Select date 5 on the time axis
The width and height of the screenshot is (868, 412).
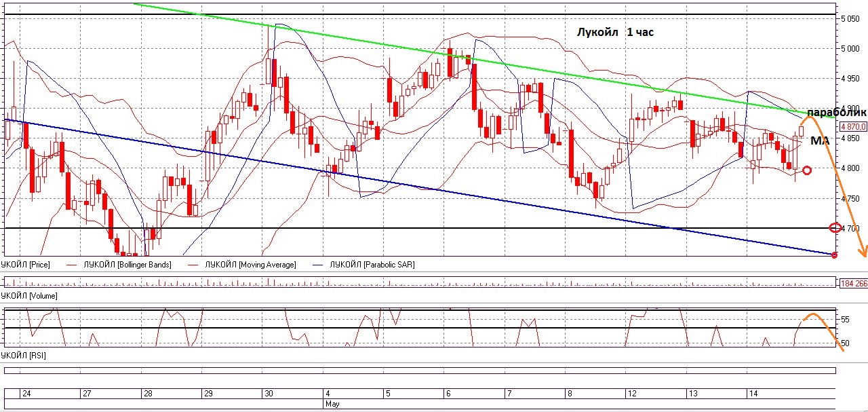click(387, 394)
